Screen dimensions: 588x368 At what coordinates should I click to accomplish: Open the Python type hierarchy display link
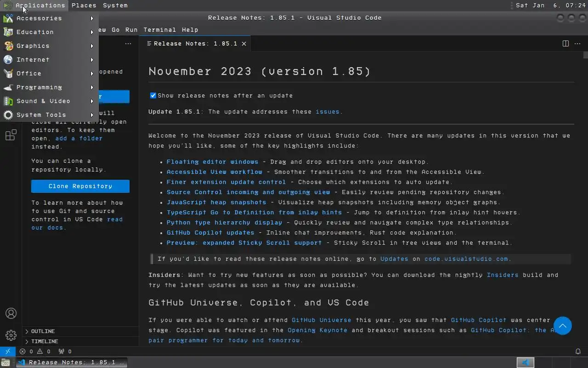224,223
